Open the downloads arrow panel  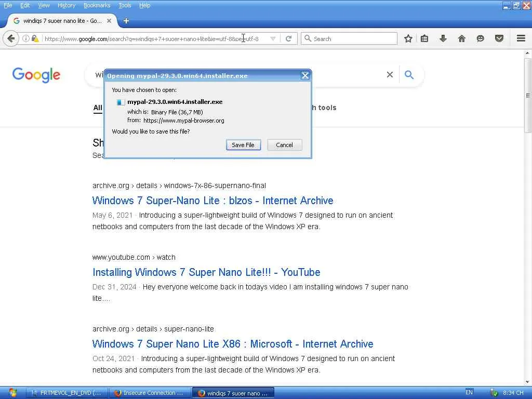click(443, 38)
